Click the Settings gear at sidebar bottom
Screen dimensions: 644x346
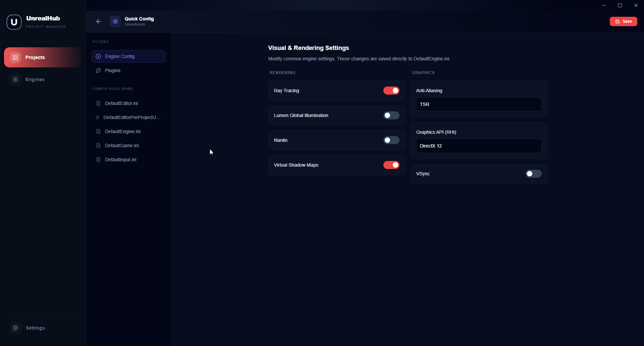click(15, 328)
